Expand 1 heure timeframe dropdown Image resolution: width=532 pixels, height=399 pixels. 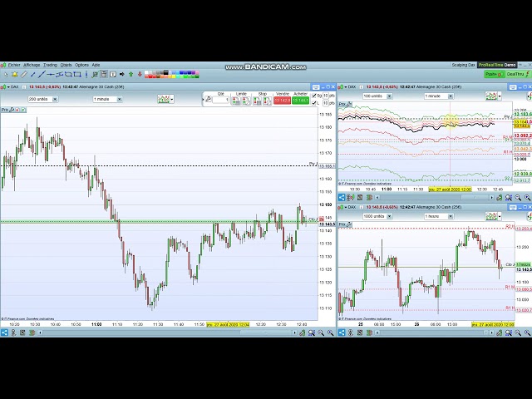(451, 216)
